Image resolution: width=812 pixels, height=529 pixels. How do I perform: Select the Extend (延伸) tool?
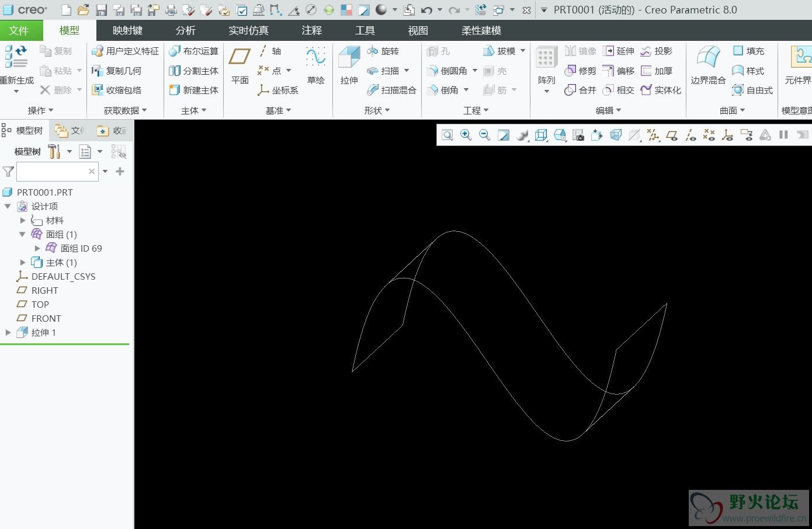[619, 51]
